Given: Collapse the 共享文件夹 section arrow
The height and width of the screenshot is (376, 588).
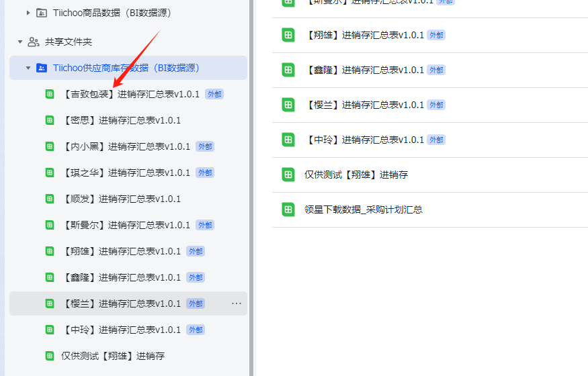Looking at the screenshot, I should click(x=20, y=42).
